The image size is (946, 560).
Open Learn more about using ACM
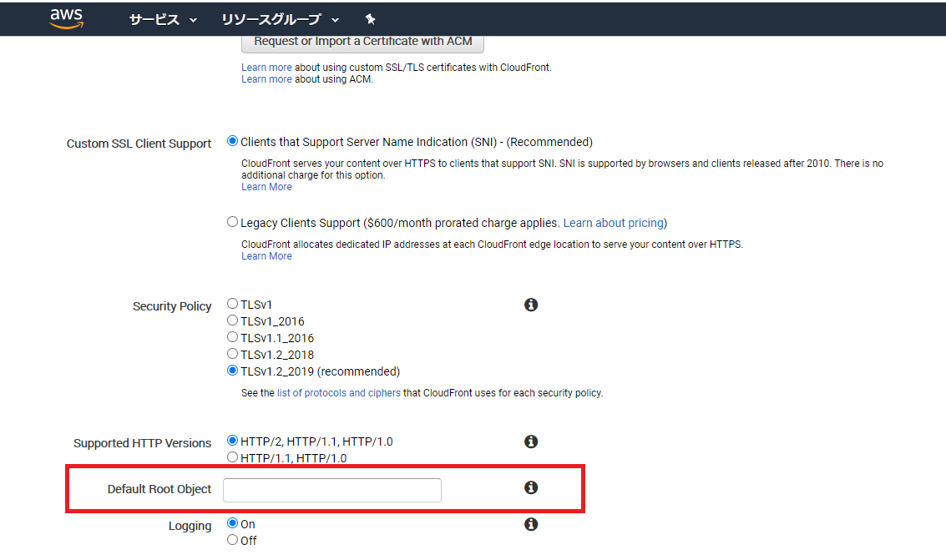point(266,79)
